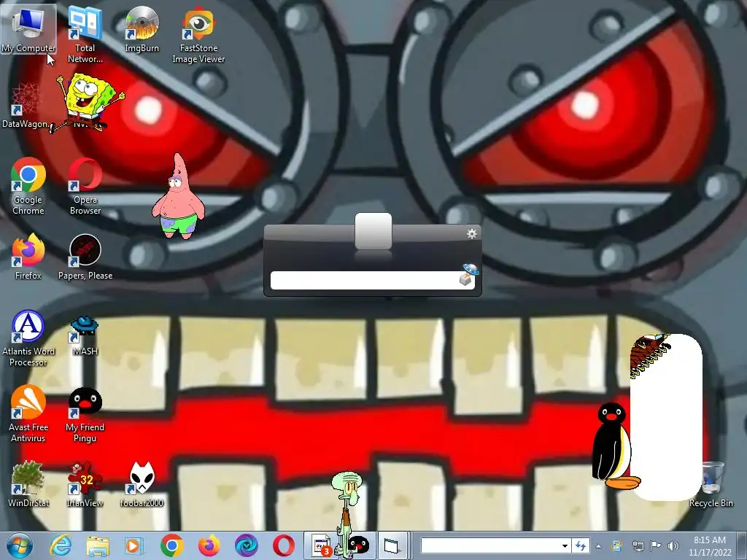Open FastStone Image Viewer shortcut

198,34
